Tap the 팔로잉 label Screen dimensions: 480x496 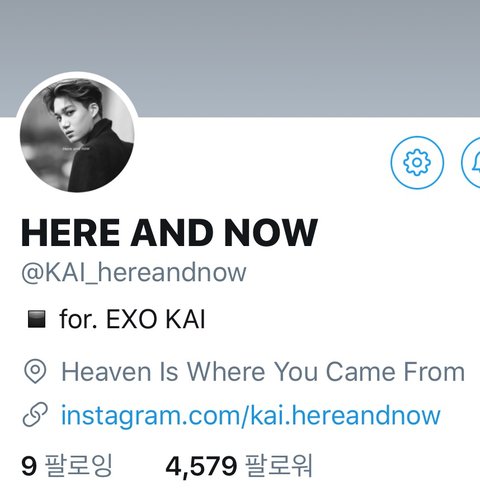point(78,466)
